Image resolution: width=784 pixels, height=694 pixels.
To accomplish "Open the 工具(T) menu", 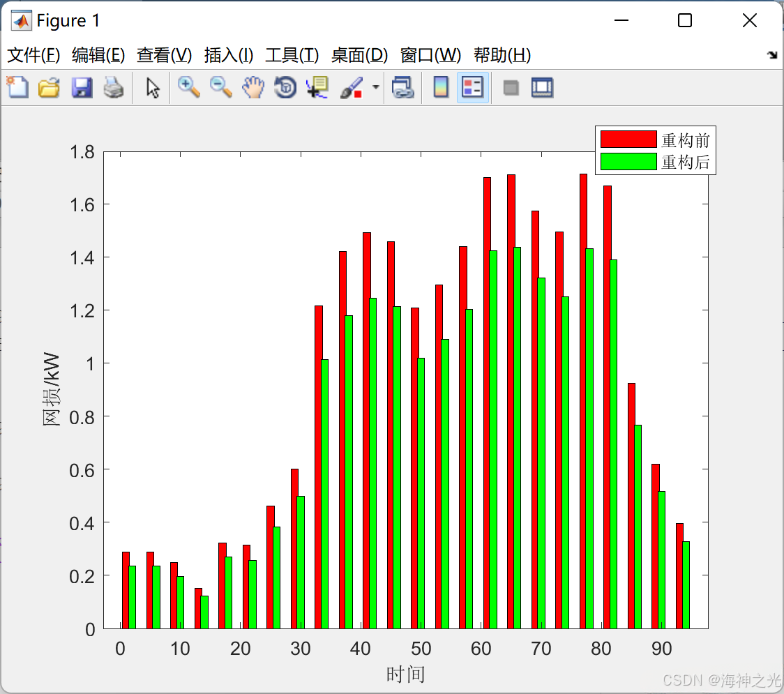I will click(292, 55).
